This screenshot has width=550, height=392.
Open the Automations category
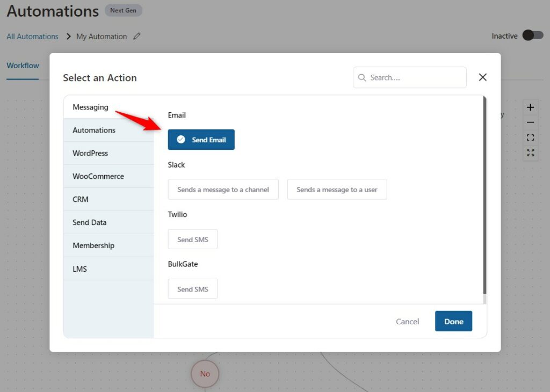[x=108, y=130]
